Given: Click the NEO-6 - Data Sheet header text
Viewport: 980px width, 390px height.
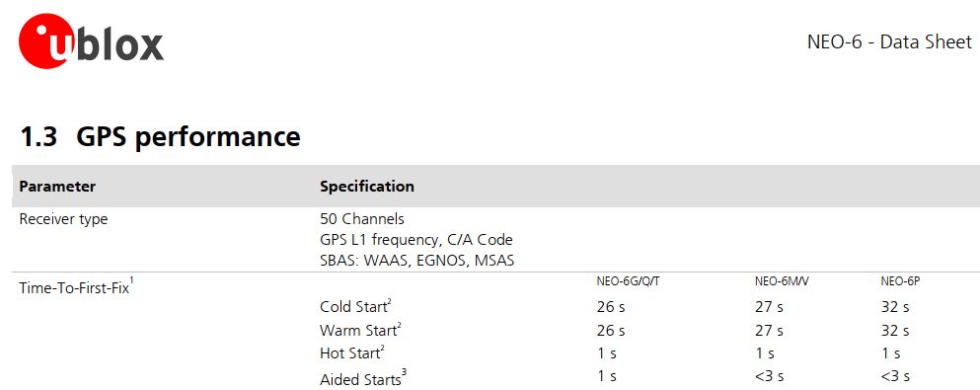Looking at the screenshot, I should click(889, 41).
